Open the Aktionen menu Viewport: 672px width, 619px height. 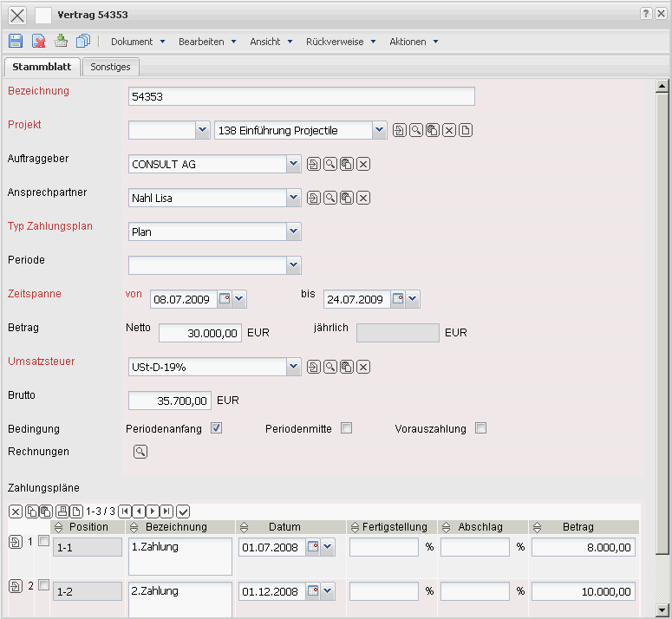pos(413,42)
